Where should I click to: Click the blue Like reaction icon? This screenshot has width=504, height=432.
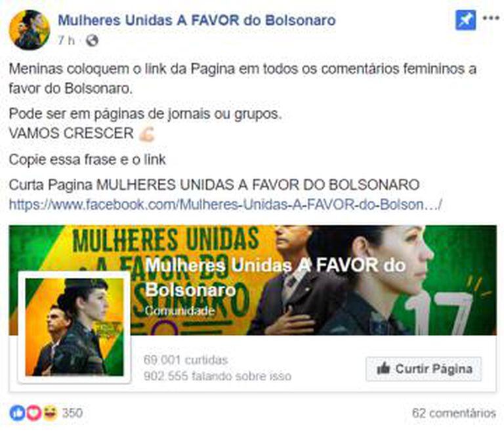point(17,413)
